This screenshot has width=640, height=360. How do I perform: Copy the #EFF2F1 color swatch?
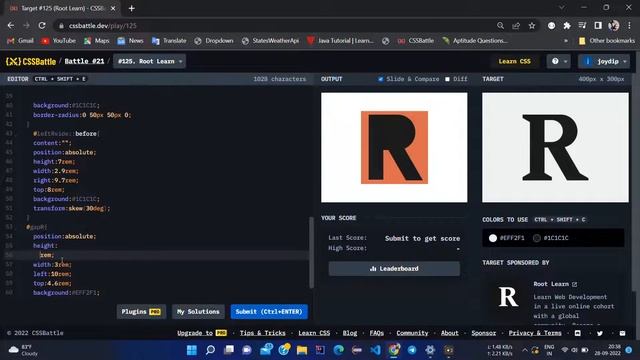[x=508, y=238]
